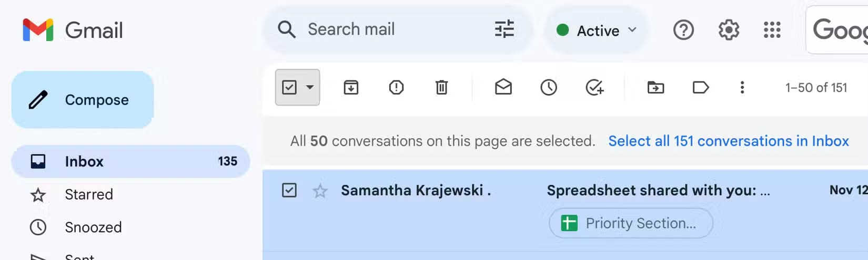The width and height of the screenshot is (868, 260).
Task: Mark selected conversations as read
Action: 503,87
